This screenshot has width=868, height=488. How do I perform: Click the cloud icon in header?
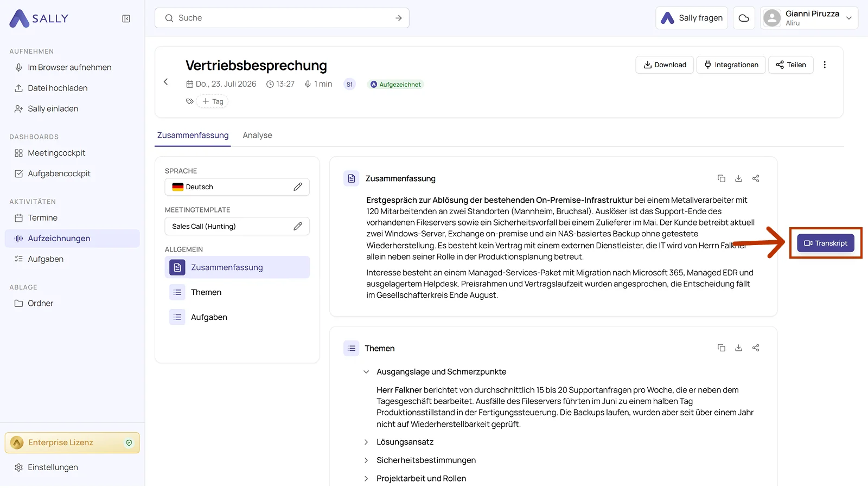[x=744, y=18]
